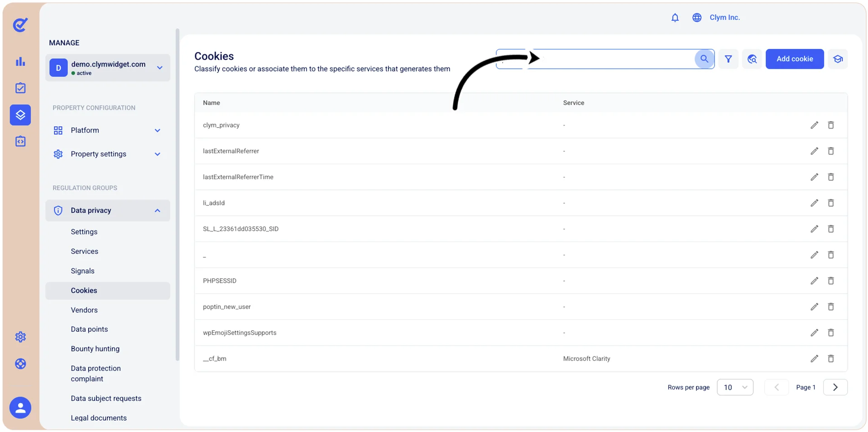Click the globe language icon
The height and width of the screenshot is (432, 868).
(x=697, y=18)
